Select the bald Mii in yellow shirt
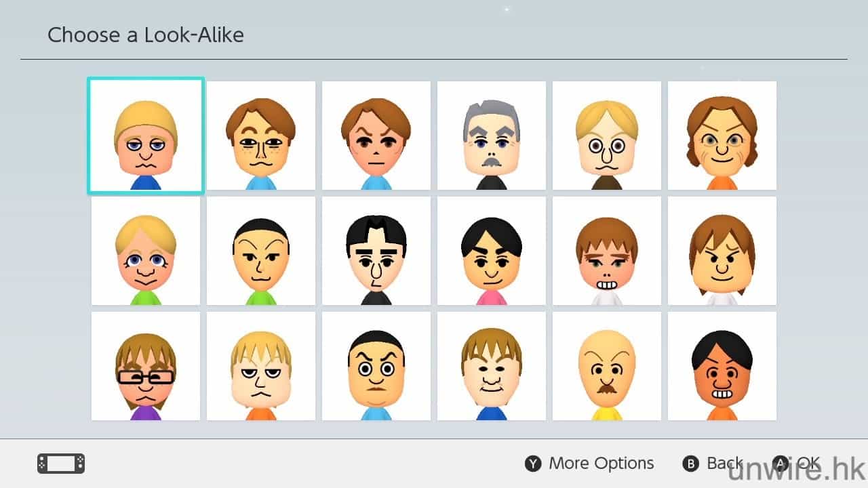 (x=607, y=366)
